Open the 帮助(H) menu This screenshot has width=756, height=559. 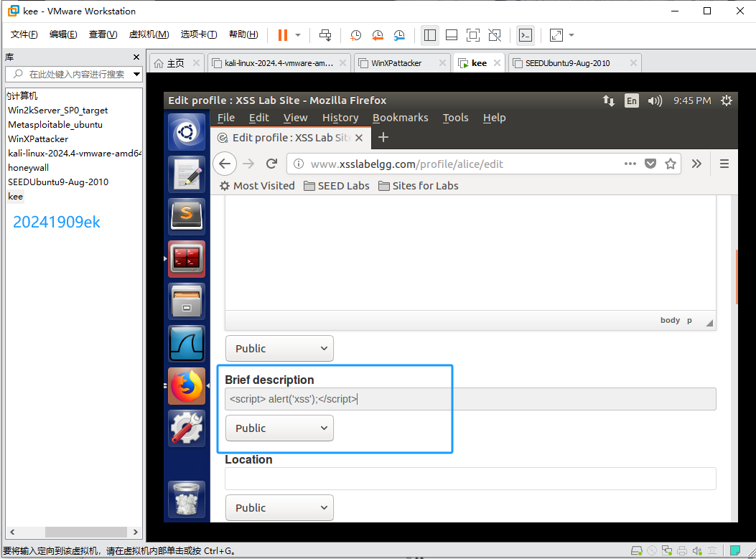243,34
